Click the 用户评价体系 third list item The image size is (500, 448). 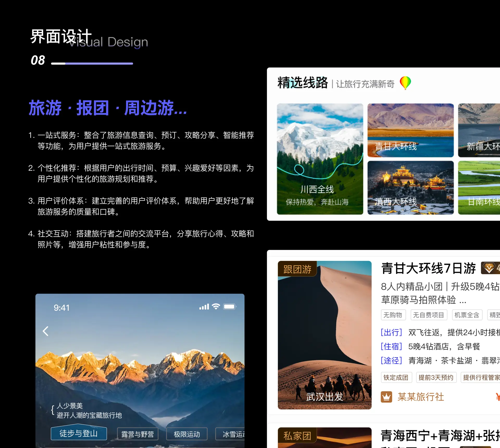(x=141, y=206)
